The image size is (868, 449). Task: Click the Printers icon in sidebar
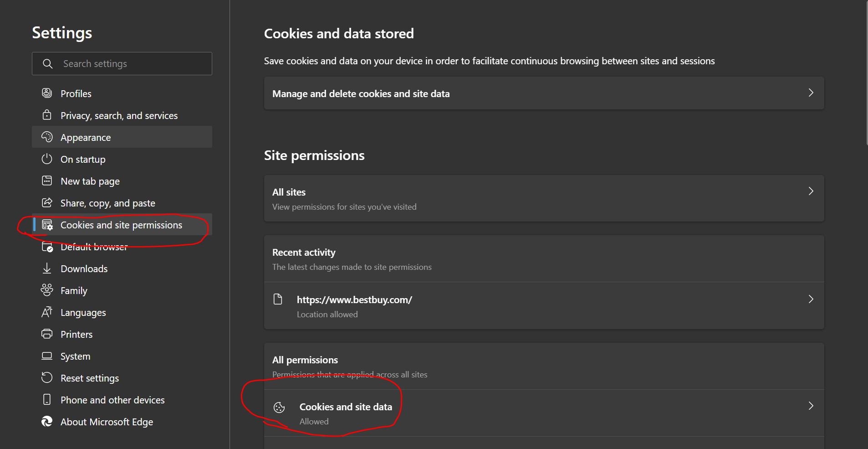(x=47, y=334)
